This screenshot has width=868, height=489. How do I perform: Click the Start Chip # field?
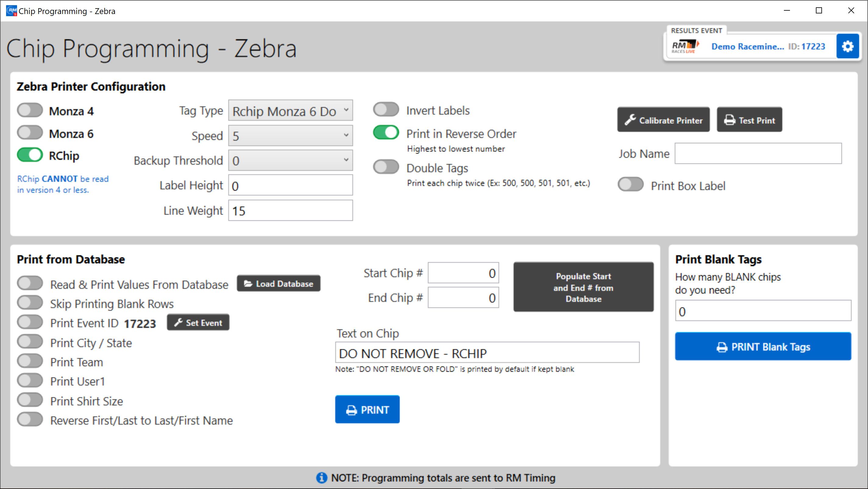tap(463, 273)
